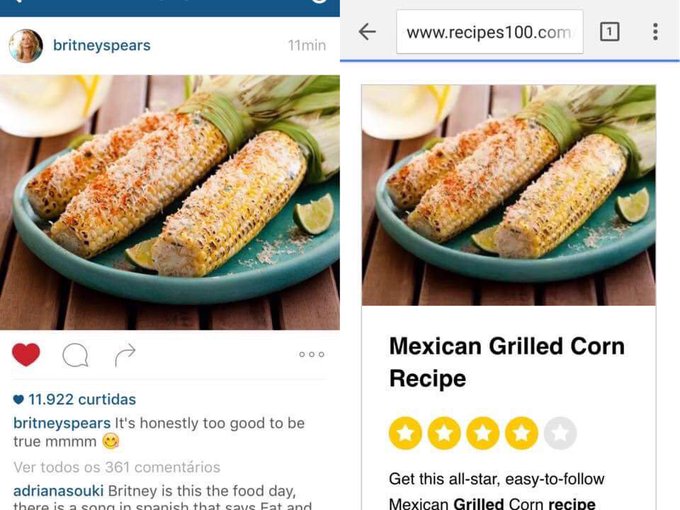Tap britneyspears profile picture
The width and height of the screenshot is (680, 510).
26,46
